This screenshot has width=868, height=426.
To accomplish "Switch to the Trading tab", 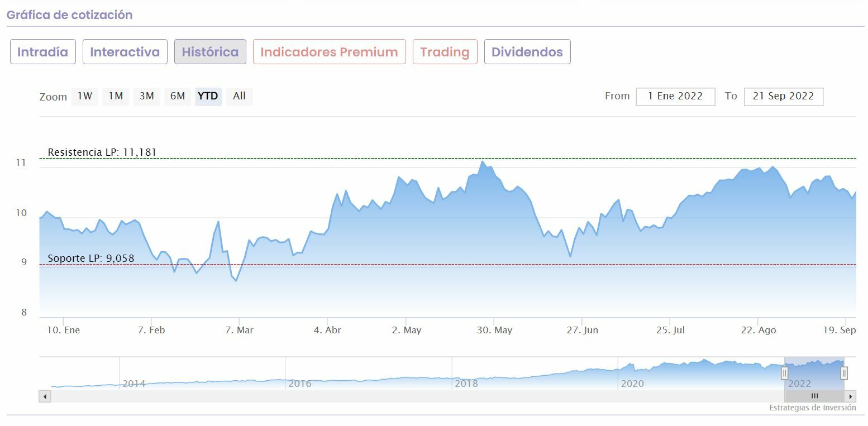I will point(445,52).
